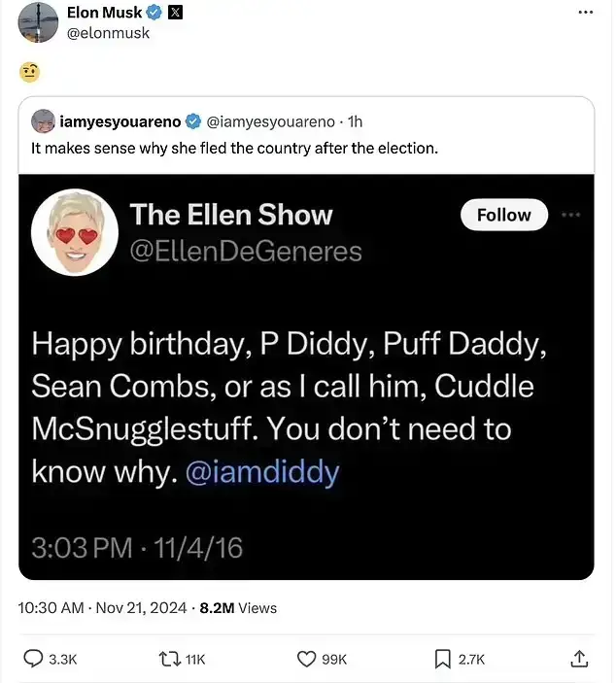Viewport: 616px width, 683px height.
Task: Open Elon Musk's profile picture
Action: (x=37, y=21)
